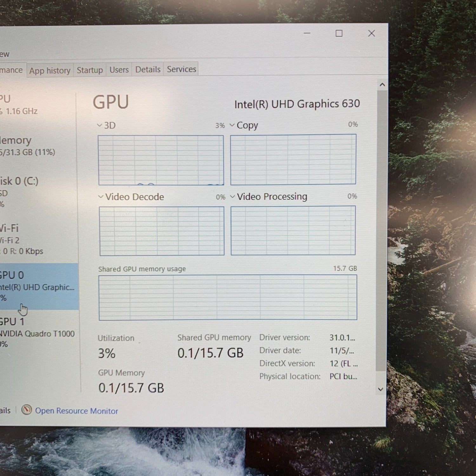
Task: Select Disk 0 (C:) in sidebar
Action: (39, 192)
